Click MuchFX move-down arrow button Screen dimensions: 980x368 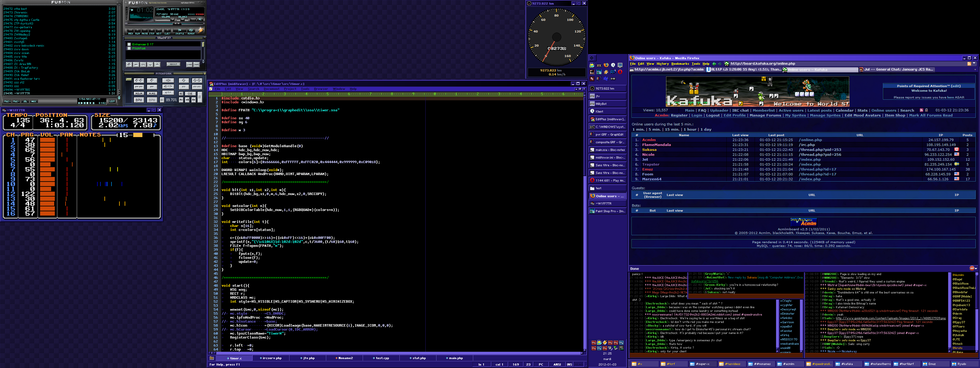[x=150, y=65]
